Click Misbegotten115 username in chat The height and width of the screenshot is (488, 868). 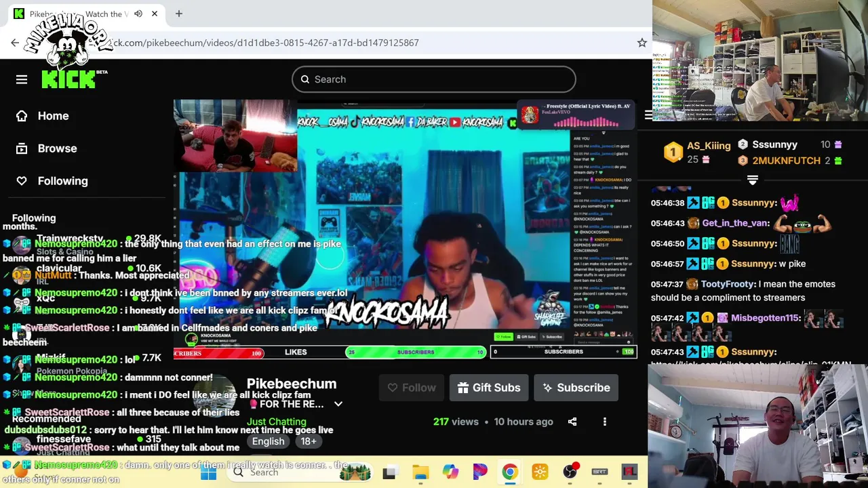click(765, 318)
